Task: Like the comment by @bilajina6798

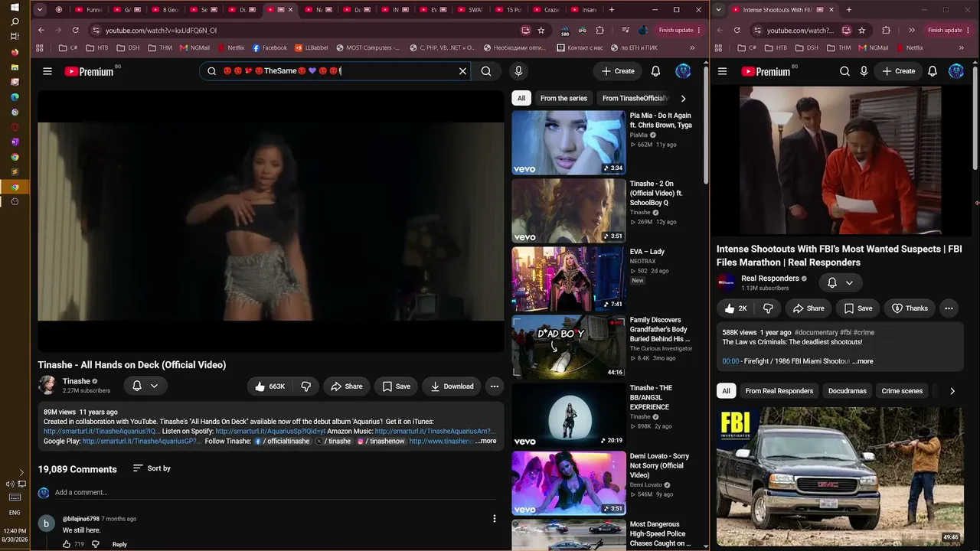Action: [67, 544]
